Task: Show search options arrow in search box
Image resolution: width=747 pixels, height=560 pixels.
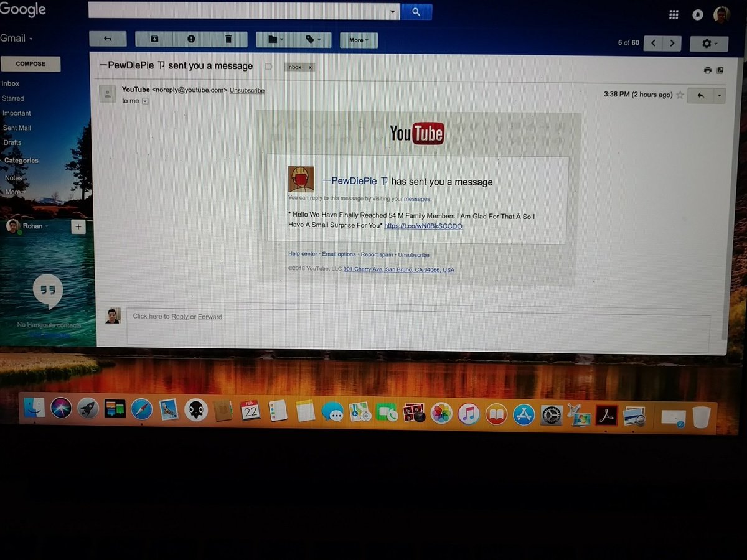Action: coord(393,12)
